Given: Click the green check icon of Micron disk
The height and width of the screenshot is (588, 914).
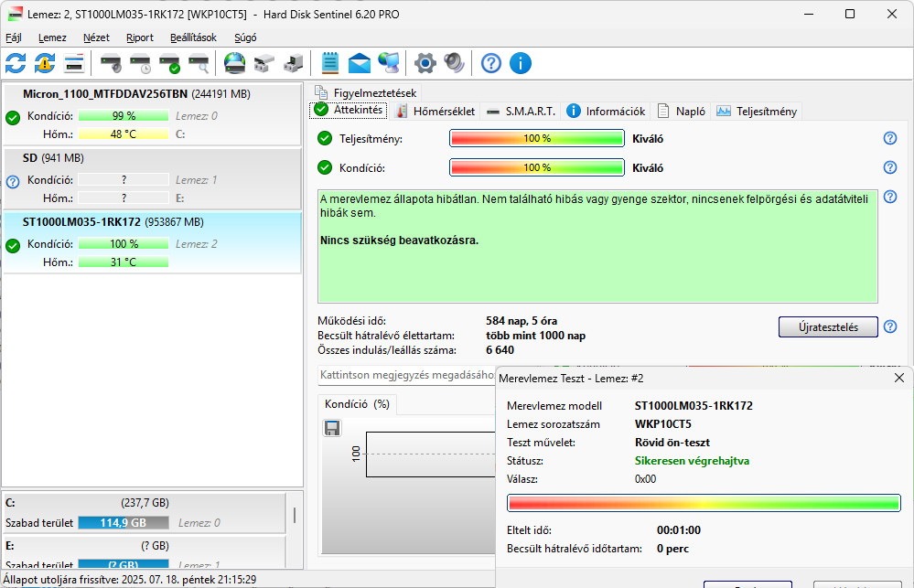Looking at the screenshot, I should point(13,118).
